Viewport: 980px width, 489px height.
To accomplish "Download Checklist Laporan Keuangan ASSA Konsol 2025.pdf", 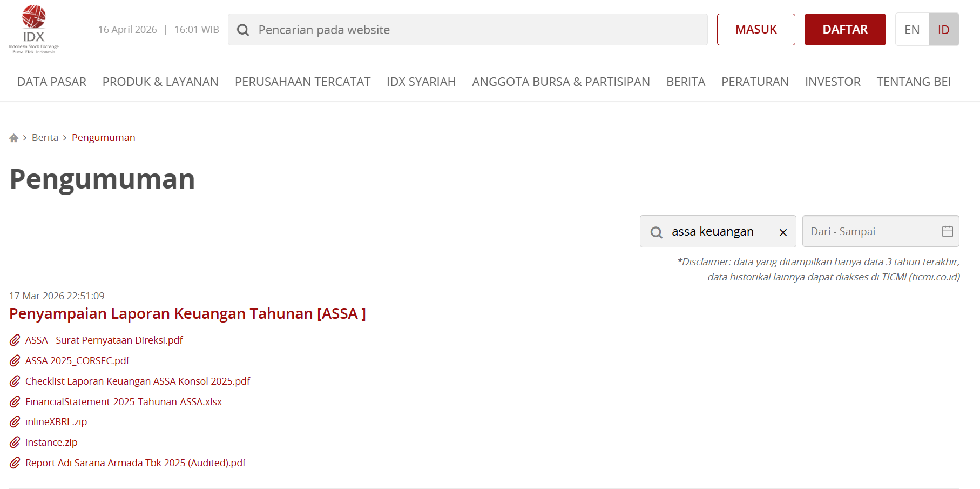I will [138, 381].
